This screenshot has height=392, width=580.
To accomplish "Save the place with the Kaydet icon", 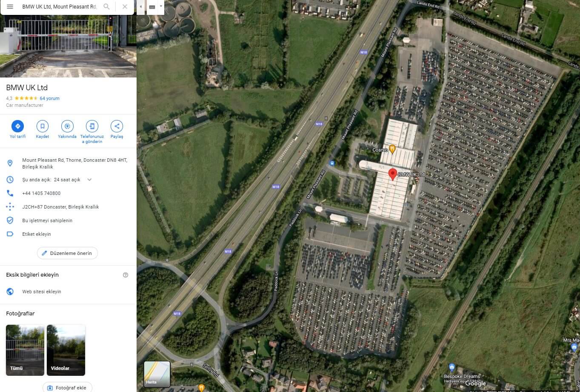I will pos(42,126).
